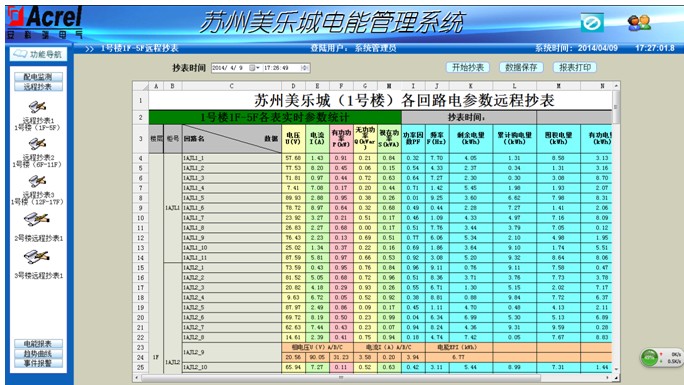The height and width of the screenshot is (385, 684).
Task: Click the 开始抄表 button
Action: (468, 67)
